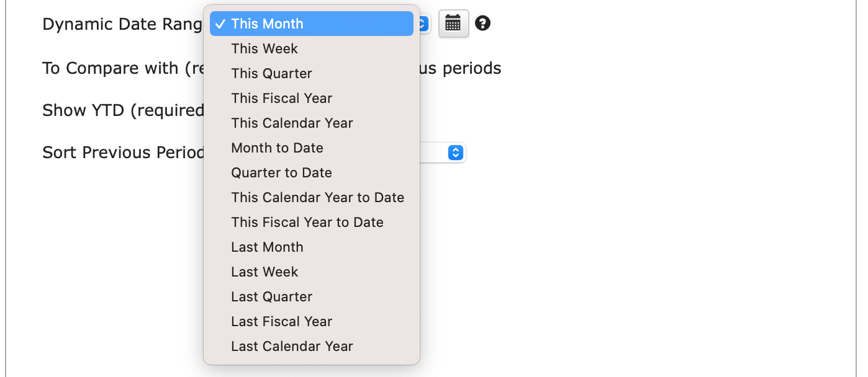
Task: Click the Dynamic Date Range dropdown stepper arrows
Action: pos(424,24)
